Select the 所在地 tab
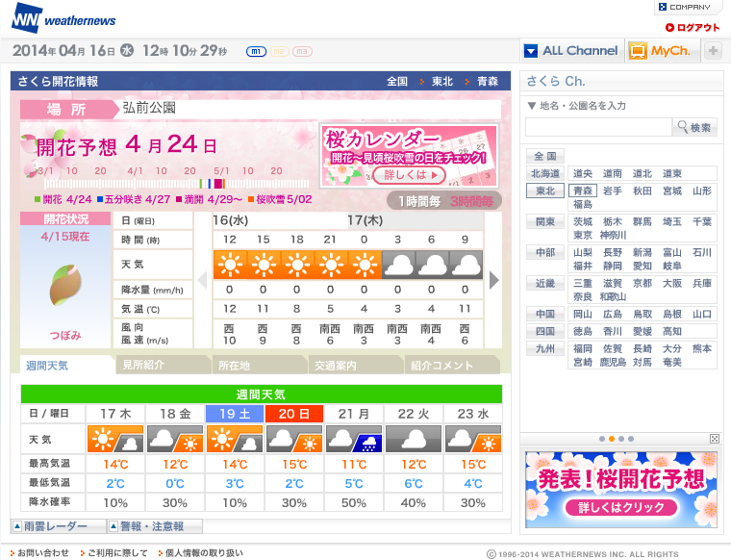This screenshot has width=731, height=560. 259,365
